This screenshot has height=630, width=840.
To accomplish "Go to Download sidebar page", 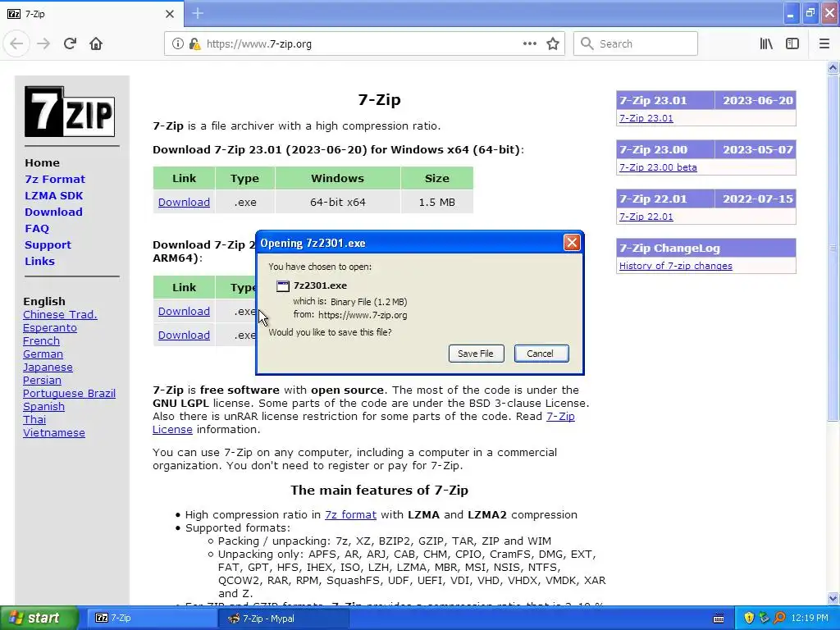I will click(x=53, y=212).
